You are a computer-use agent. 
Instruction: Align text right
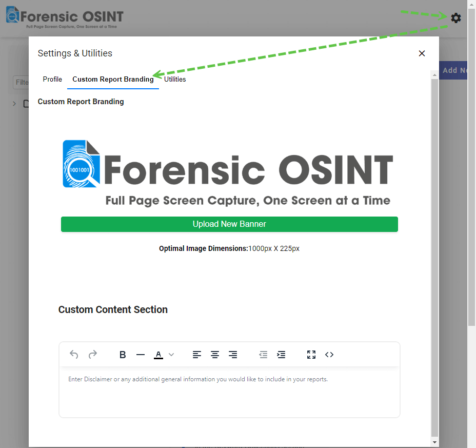(233, 355)
